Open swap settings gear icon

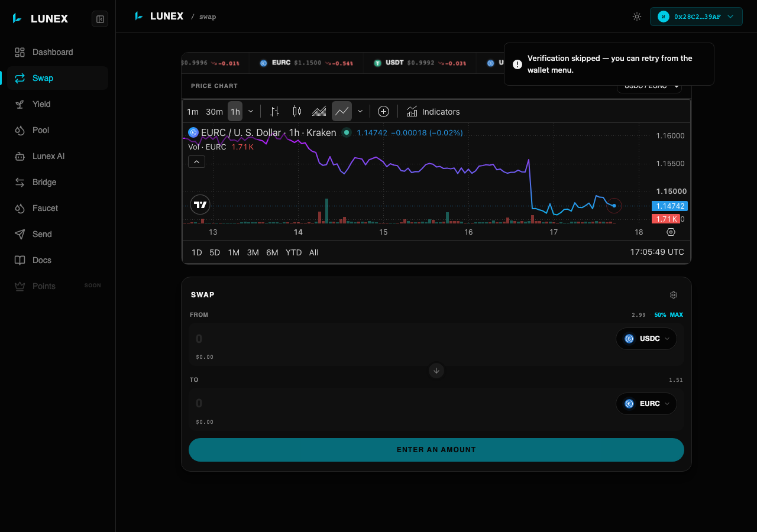click(x=674, y=295)
